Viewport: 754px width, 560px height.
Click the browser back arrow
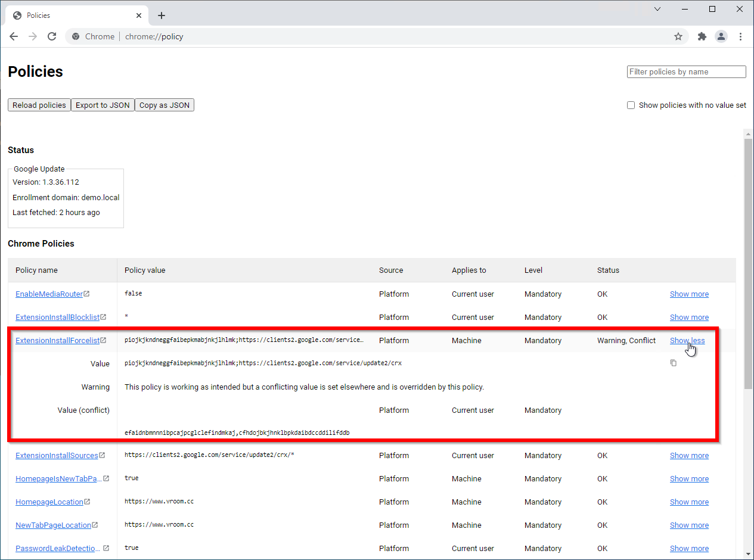tap(14, 36)
